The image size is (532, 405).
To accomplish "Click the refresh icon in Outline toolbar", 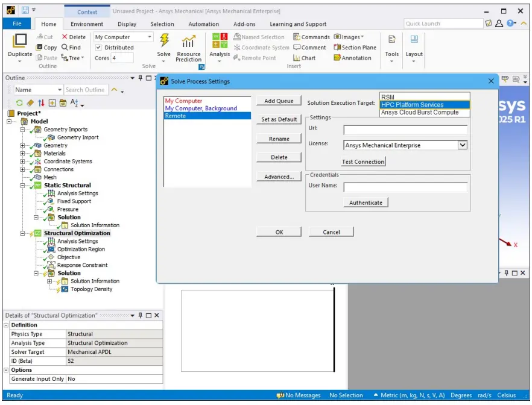I will point(19,102).
